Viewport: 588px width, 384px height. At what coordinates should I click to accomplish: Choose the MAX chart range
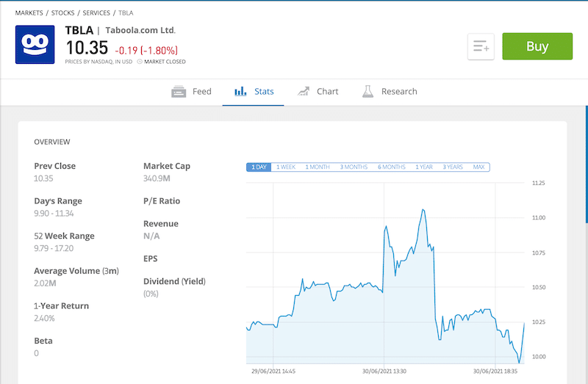478,167
